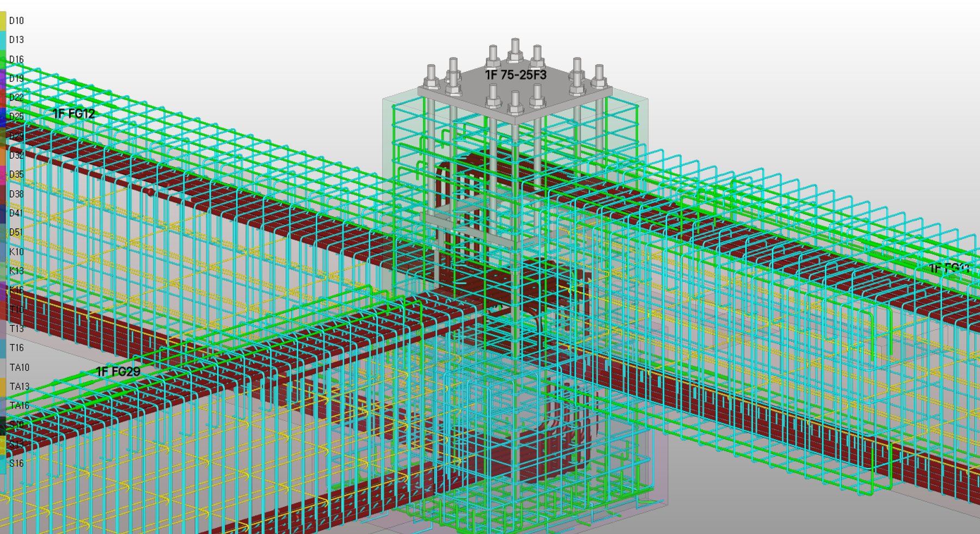The image size is (980, 534).
Task: Pick the D32 legend entry text
Action: [16, 155]
